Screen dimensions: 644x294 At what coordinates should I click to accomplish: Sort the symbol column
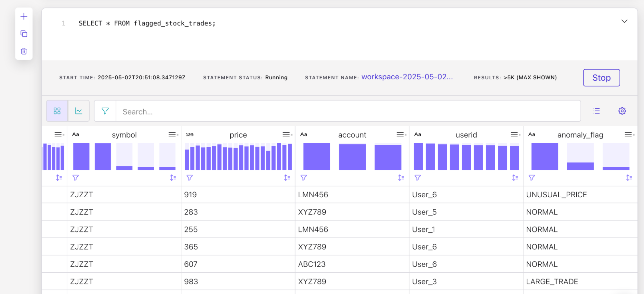[173, 178]
